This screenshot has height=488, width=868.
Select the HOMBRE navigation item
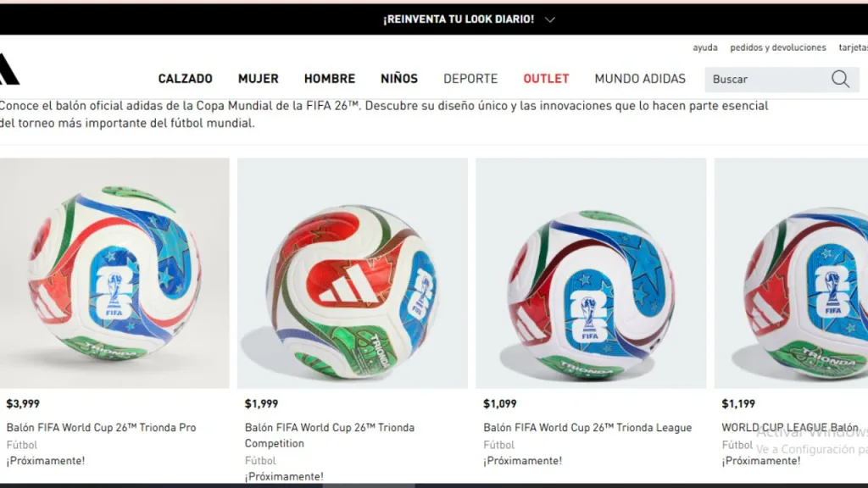(330, 79)
